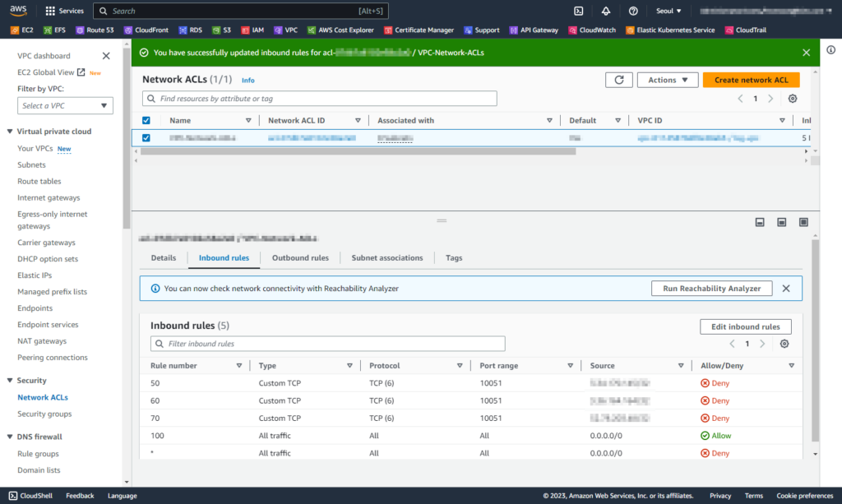Switch to the Outbound rules tab
The width and height of the screenshot is (842, 504).
[x=300, y=258]
